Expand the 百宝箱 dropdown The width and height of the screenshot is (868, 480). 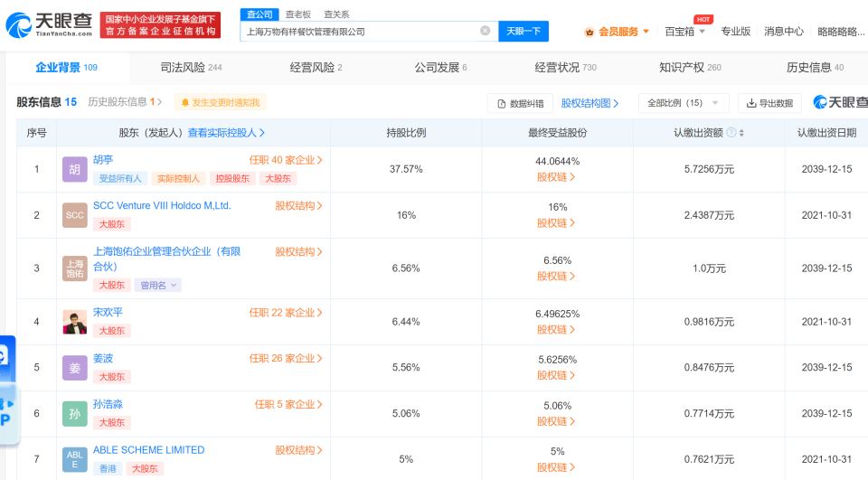(684, 33)
